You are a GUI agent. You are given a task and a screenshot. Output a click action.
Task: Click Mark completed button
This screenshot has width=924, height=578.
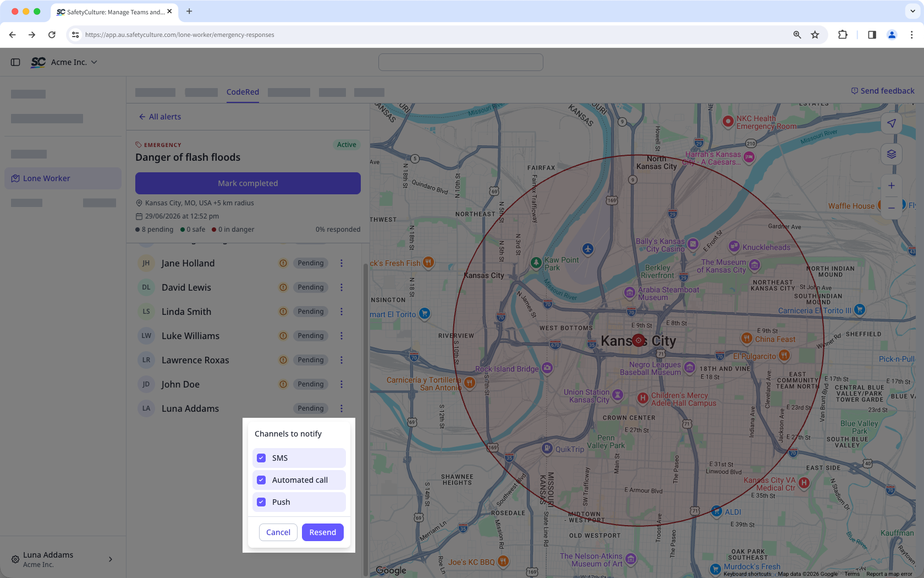tap(248, 183)
